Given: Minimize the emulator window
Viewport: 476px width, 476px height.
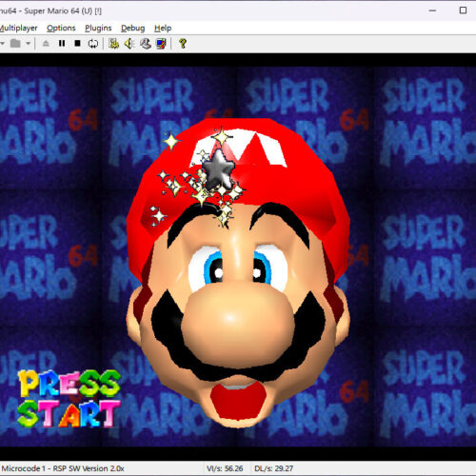Looking at the screenshot, I should [432, 10].
